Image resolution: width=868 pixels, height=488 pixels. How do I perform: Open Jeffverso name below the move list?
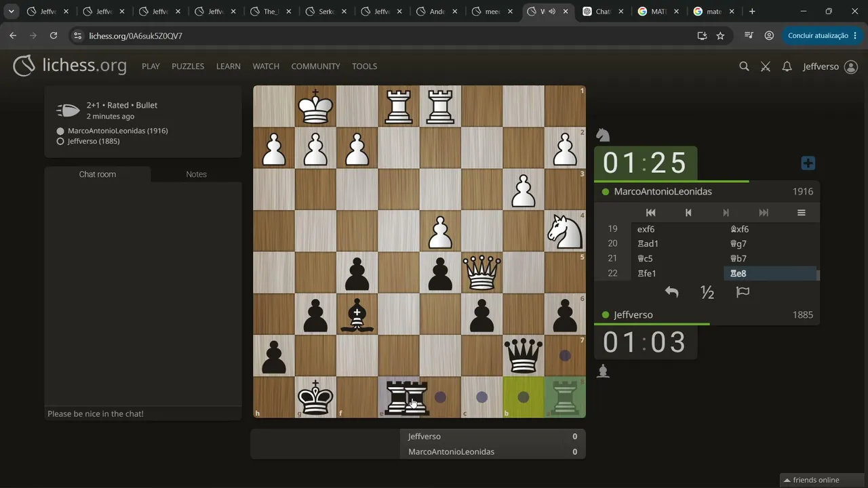coord(633,315)
